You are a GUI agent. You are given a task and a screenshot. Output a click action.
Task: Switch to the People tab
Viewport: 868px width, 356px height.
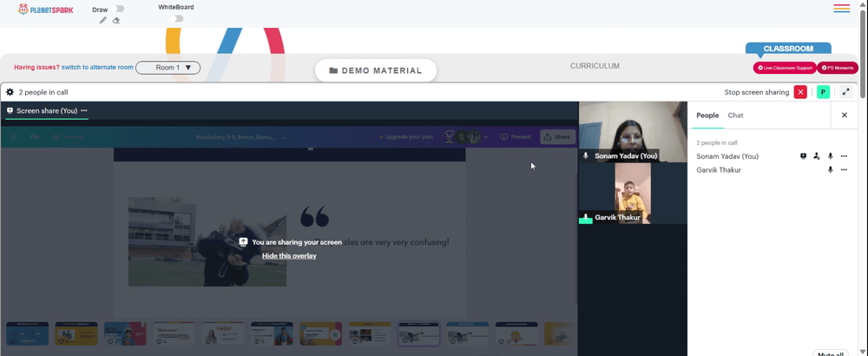(x=707, y=115)
